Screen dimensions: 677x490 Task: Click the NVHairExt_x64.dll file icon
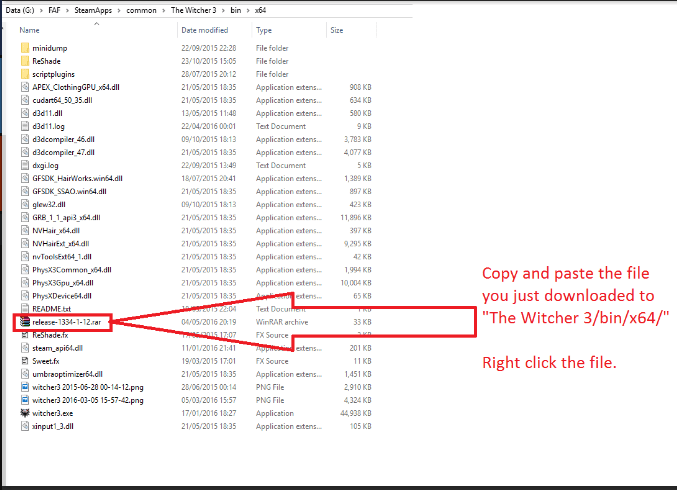25,243
